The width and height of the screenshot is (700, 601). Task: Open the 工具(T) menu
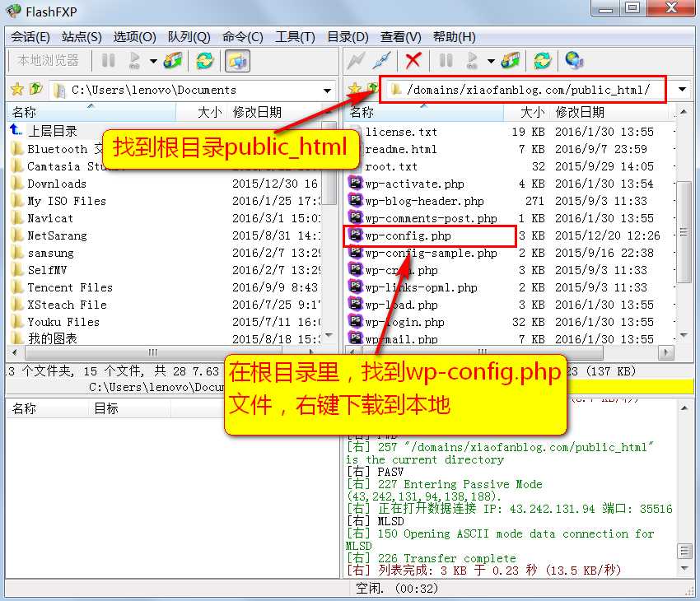[295, 37]
